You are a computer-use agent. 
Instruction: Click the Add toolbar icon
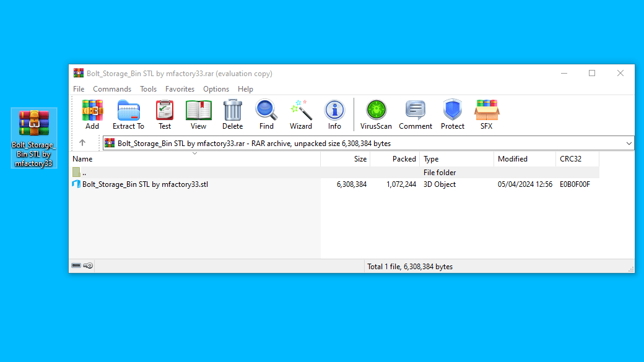(x=92, y=114)
